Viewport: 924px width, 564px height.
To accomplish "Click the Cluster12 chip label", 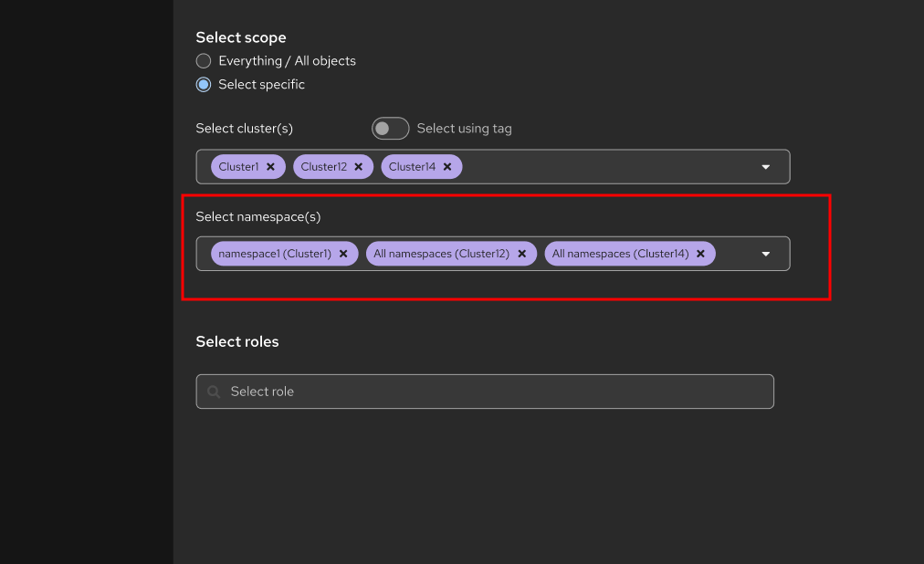I will pos(324,167).
